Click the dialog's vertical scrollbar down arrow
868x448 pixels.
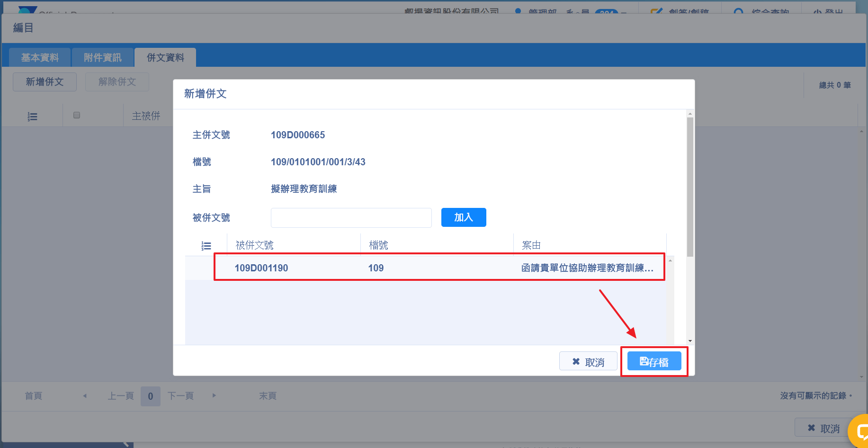click(x=690, y=341)
